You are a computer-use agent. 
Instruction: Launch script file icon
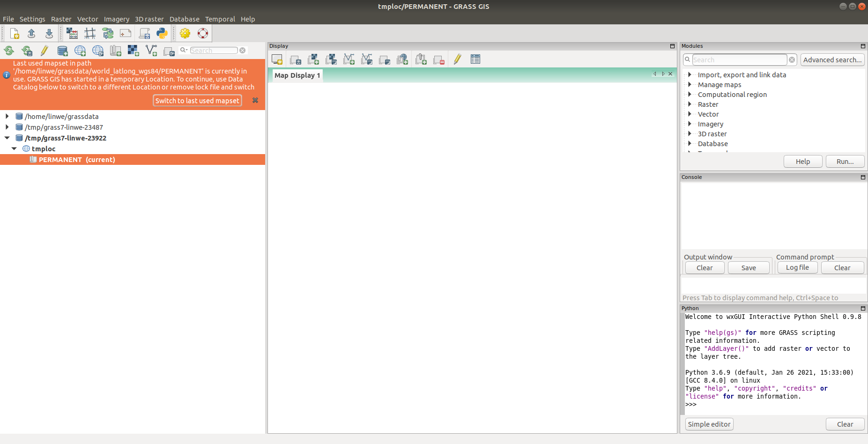pos(144,33)
